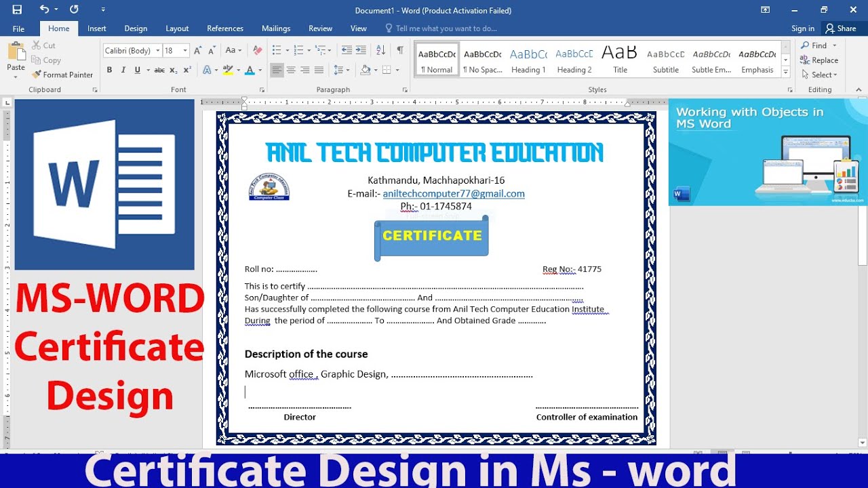Justify the paragraph text
The image size is (868, 488).
click(x=319, y=70)
